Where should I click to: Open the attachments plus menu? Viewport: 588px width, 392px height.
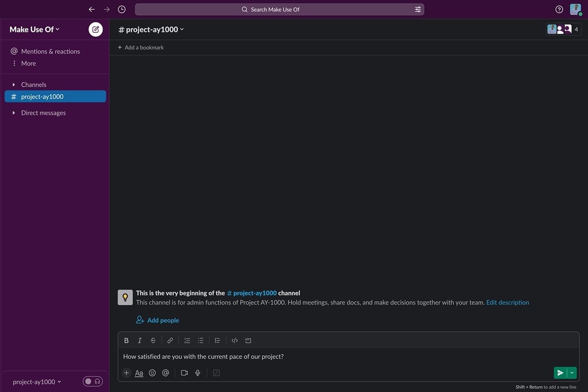(x=126, y=372)
